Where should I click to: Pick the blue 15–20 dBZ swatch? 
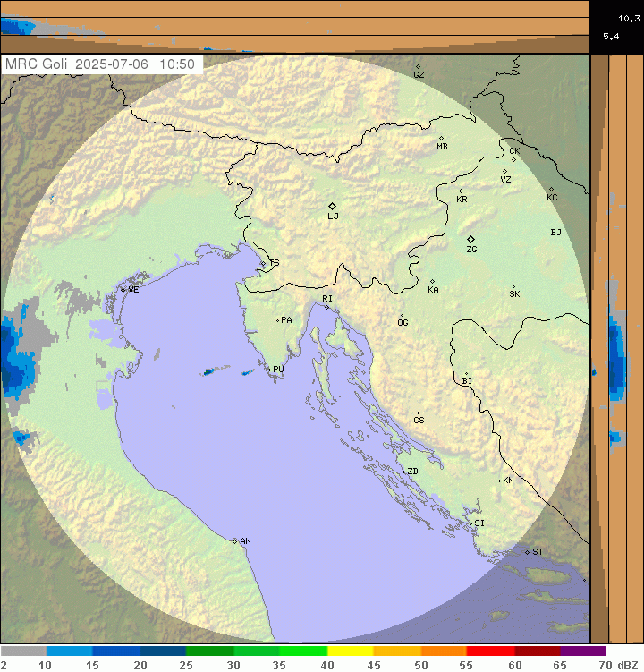click(x=116, y=651)
